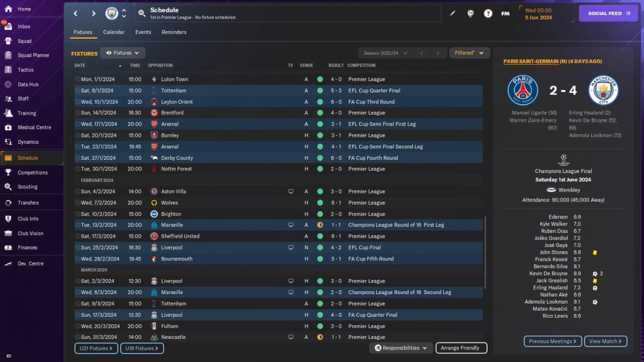
Task: Click the Arrange Friendly button
Action: [x=460, y=348]
